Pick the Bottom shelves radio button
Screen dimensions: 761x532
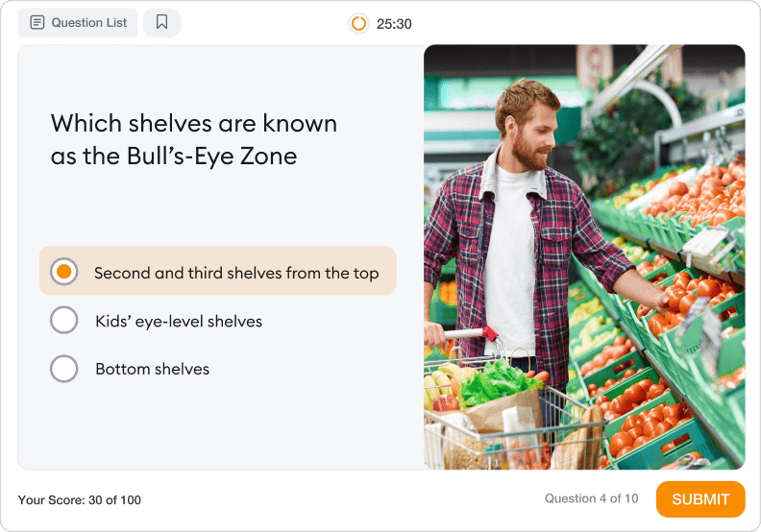63,368
